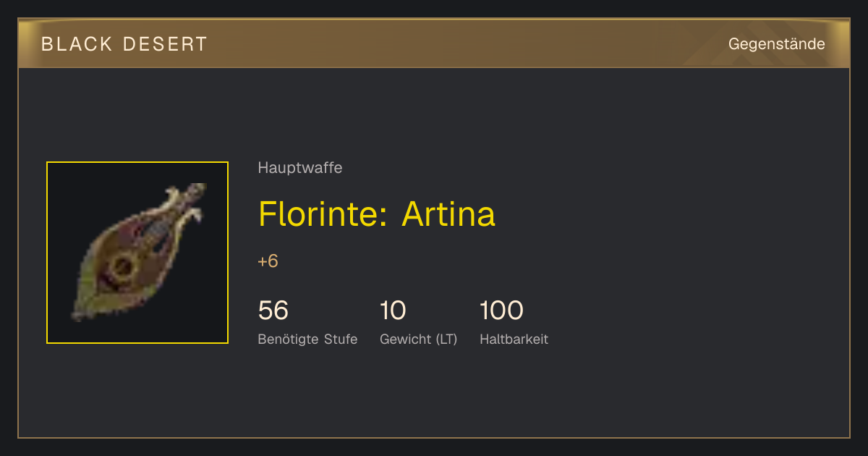Viewport: 868px width, 456px height.
Task: Select the Benötigte Stufe label
Action: [x=307, y=339]
